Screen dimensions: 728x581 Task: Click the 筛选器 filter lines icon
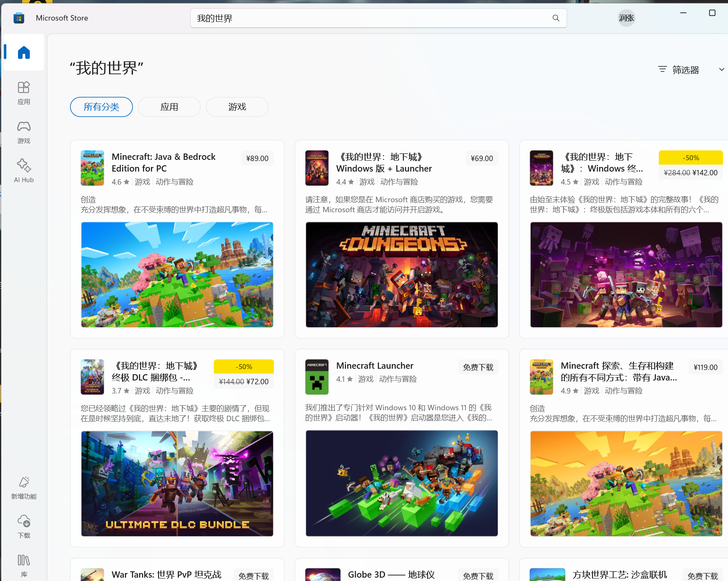coord(663,69)
